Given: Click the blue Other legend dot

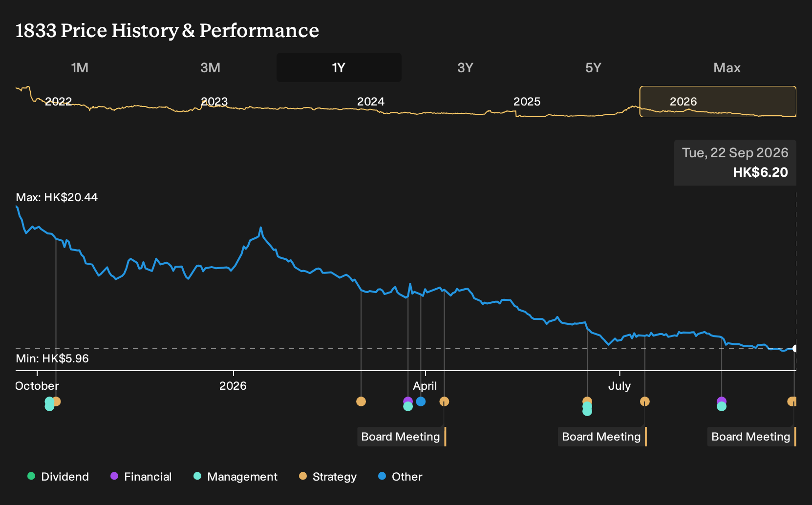Looking at the screenshot, I should (382, 476).
